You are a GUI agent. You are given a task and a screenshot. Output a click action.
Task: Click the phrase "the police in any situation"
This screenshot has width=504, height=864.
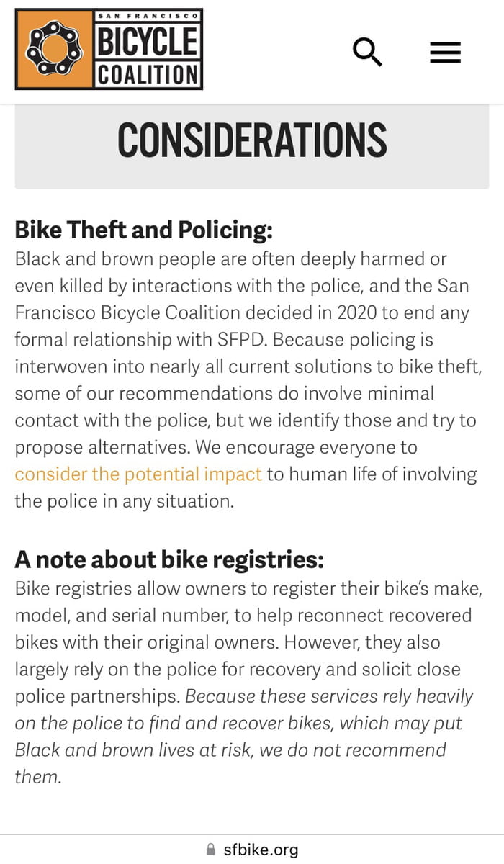124,501
